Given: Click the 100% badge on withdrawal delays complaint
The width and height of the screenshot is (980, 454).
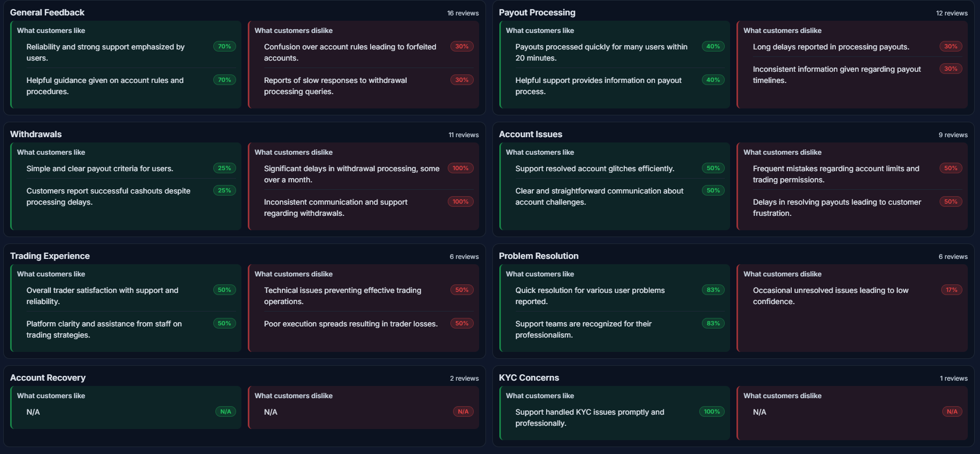Looking at the screenshot, I should [460, 168].
